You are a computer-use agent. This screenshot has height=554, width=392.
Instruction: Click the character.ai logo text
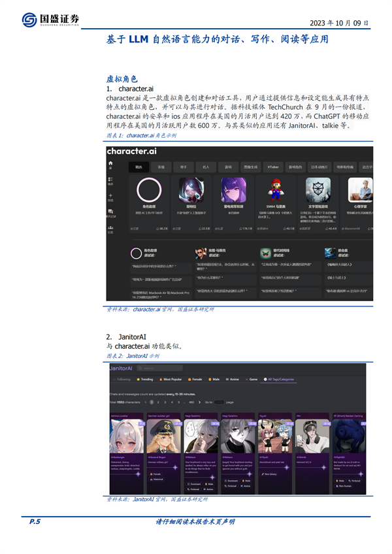pos(131,151)
